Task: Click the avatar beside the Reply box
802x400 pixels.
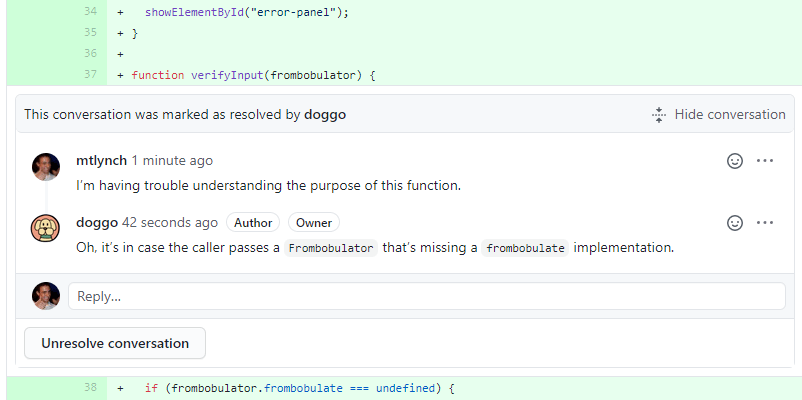Action: 46,296
